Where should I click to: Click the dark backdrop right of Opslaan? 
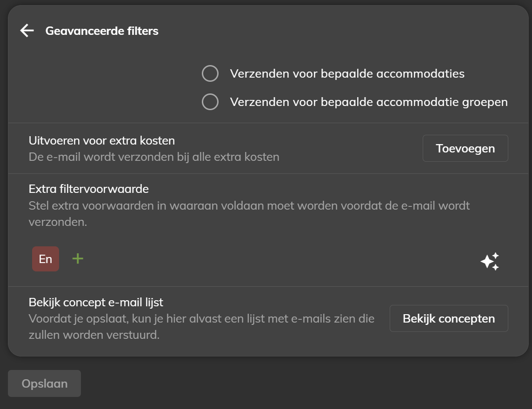click(306, 383)
